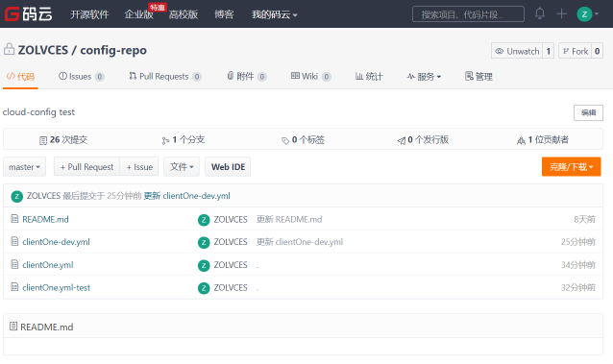This screenshot has height=364, width=613.
Task: Click the 32分钟前 timestamp
Action: 577,287
